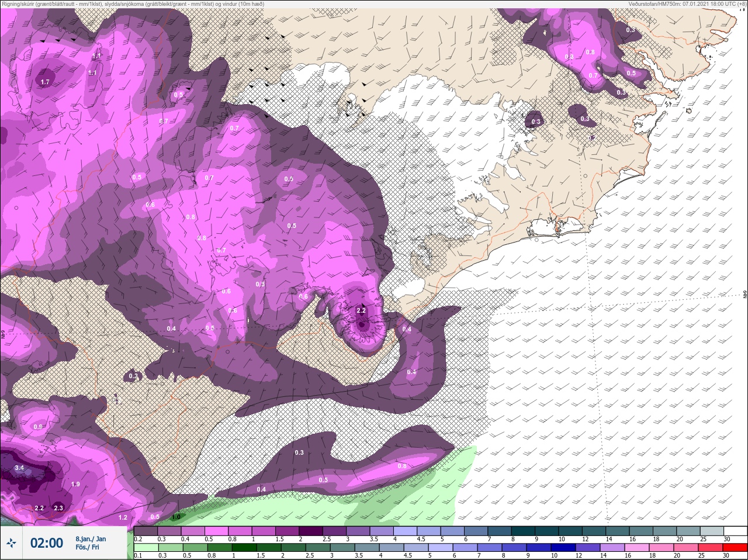Click the map title starting 'Rigning/skúrir'
The image size is (748, 560).
pyautogui.click(x=133, y=4)
